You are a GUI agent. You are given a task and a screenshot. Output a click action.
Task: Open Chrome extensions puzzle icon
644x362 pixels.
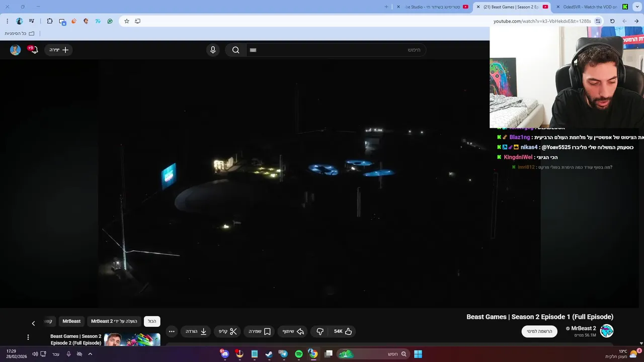click(50, 21)
